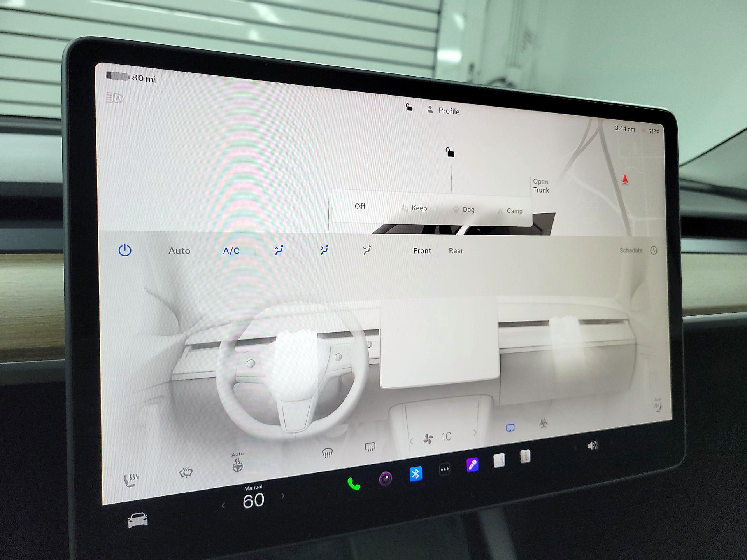Increase fan speed with right chevron

(475, 432)
